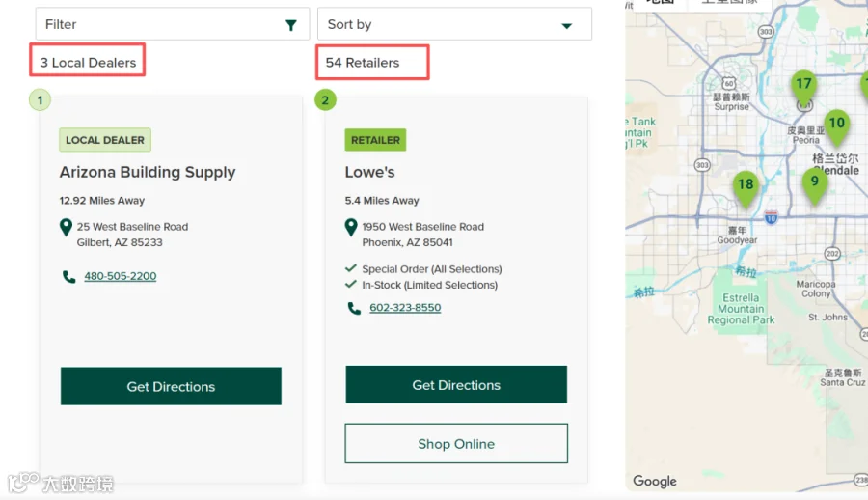
Task: Click the green number 1 result badge
Action: click(x=40, y=100)
